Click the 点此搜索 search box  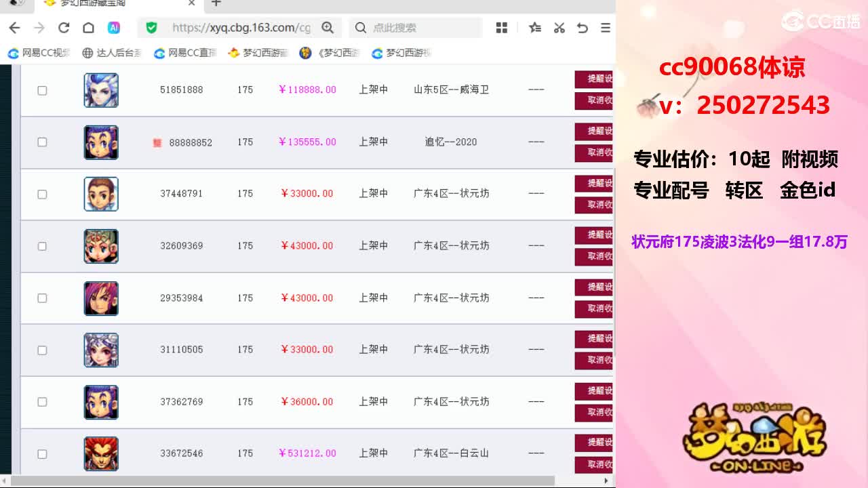pos(415,28)
